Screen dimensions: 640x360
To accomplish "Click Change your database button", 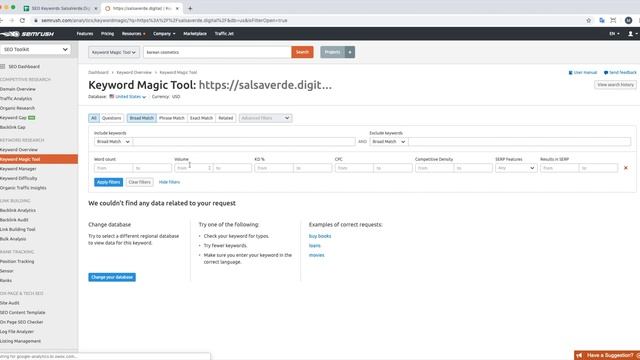I will point(112,277).
